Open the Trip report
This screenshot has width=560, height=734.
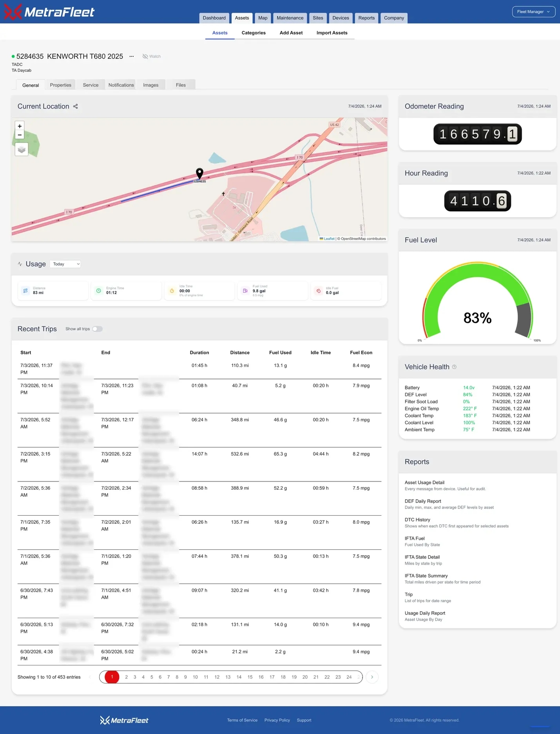point(409,594)
